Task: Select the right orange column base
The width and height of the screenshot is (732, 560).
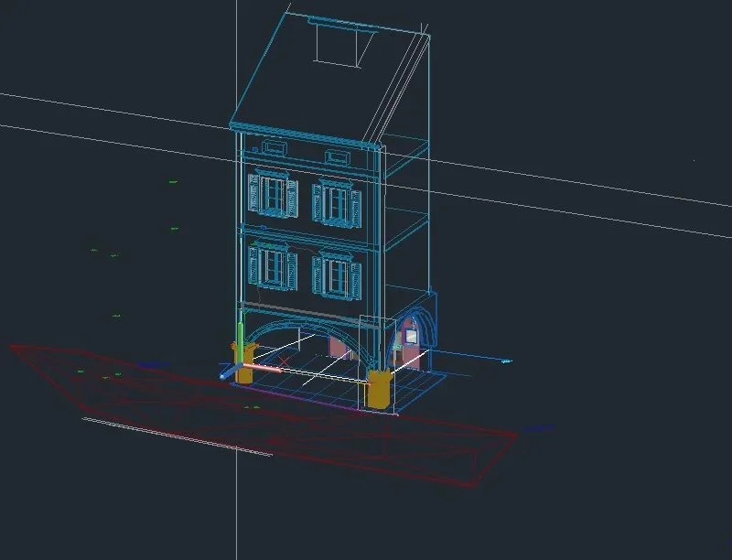Action: (378, 388)
